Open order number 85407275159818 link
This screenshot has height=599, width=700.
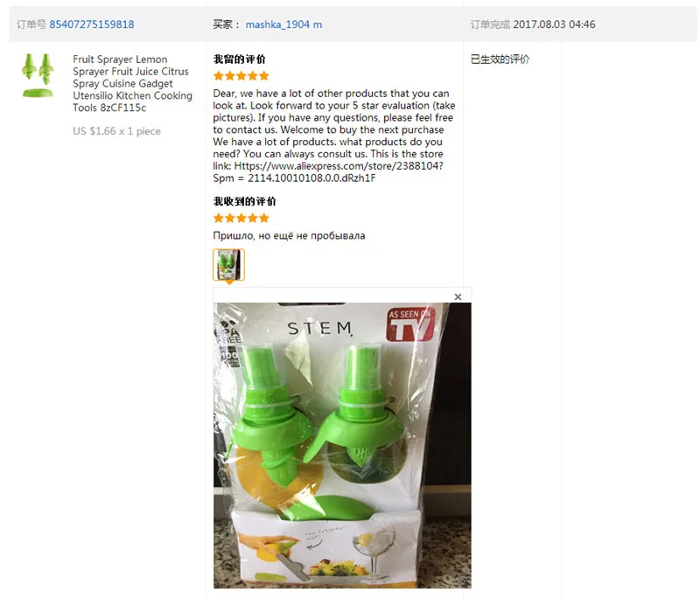[x=92, y=24]
